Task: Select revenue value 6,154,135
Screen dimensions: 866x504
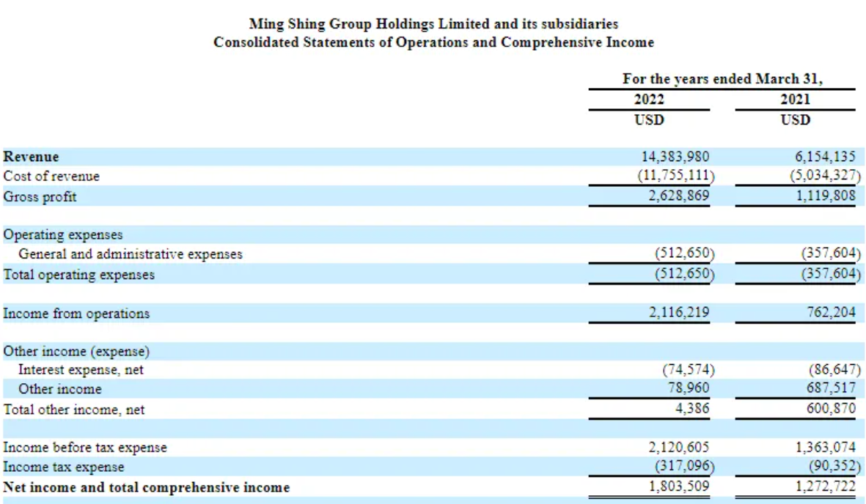Action: click(x=825, y=157)
